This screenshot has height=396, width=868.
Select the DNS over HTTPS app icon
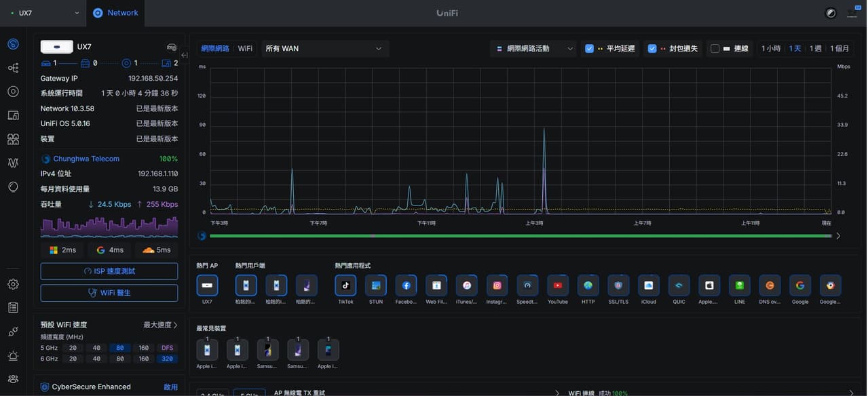(770, 285)
